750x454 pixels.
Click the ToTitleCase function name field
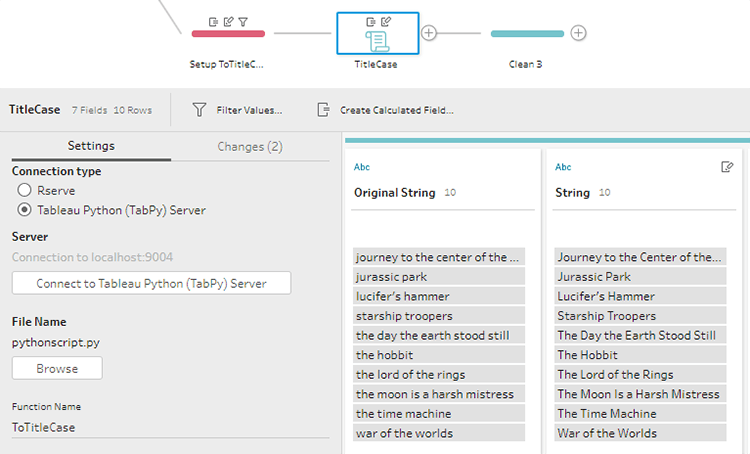170,427
